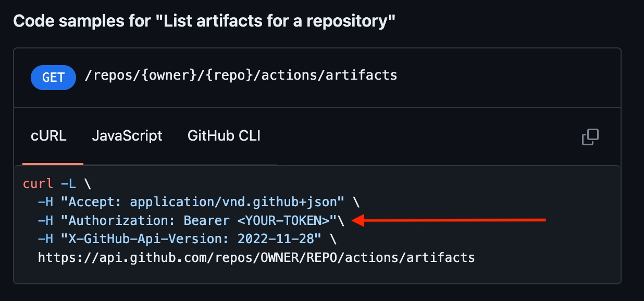The height and width of the screenshot is (301, 644).
Task: Click the red arrow pointing at the token
Action: pyautogui.click(x=448, y=220)
